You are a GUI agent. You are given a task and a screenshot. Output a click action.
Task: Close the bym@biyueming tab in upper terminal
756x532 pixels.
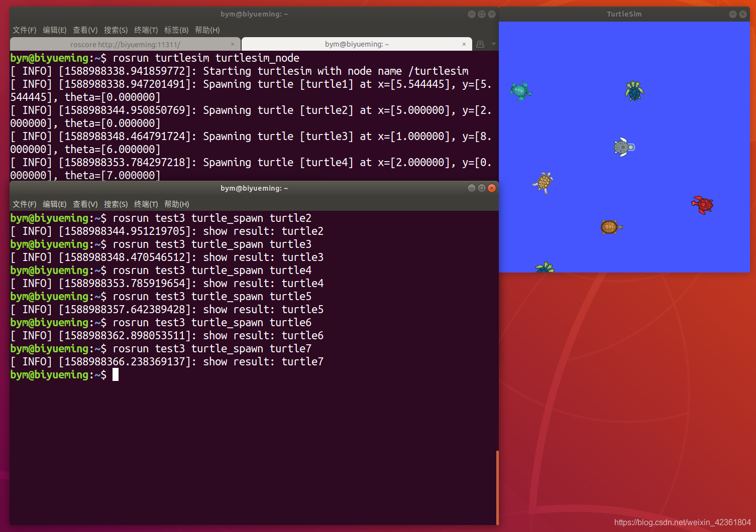(x=464, y=44)
